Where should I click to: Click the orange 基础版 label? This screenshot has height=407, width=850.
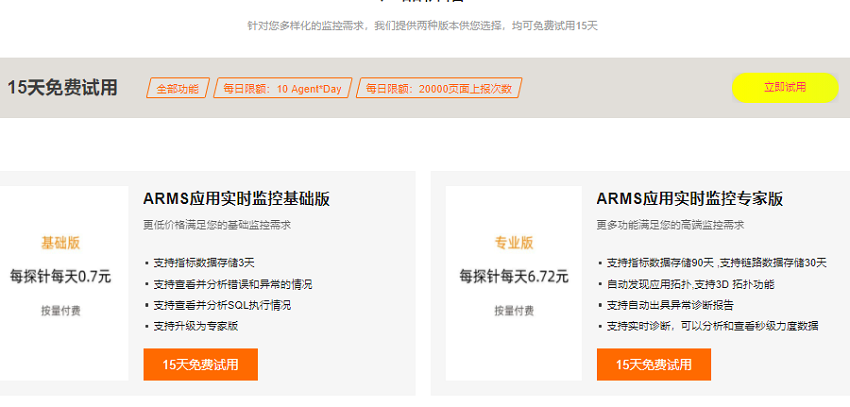pos(61,243)
